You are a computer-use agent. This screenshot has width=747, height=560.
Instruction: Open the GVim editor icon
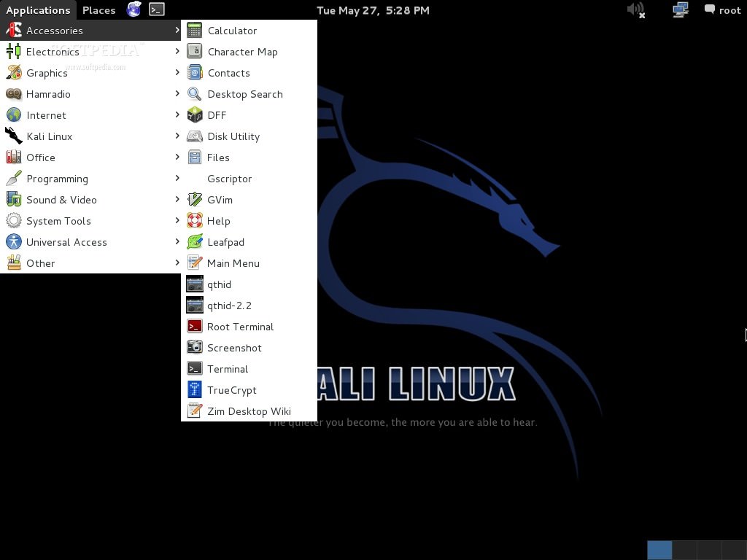click(195, 200)
